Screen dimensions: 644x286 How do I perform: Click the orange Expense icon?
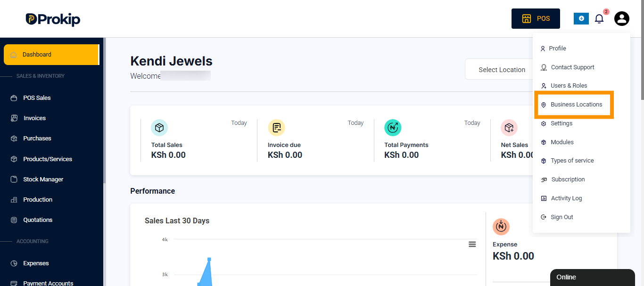click(501, 227)
